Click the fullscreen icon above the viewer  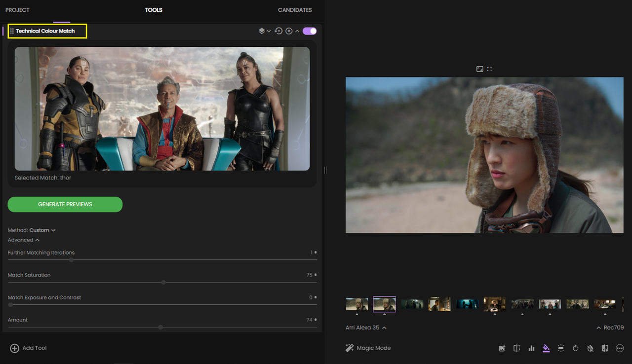click(x=489, y=69)
